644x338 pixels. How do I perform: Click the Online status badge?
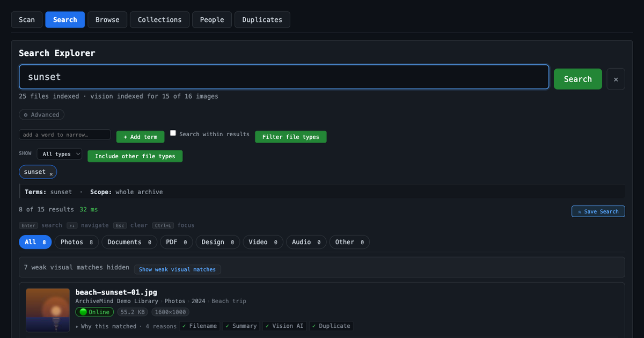click(x=94, y=312)
